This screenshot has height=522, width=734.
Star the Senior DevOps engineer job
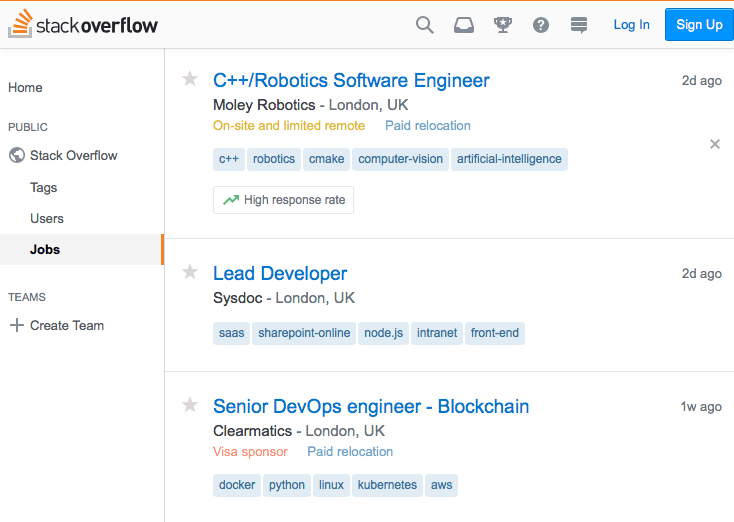(x=190, y=404)
